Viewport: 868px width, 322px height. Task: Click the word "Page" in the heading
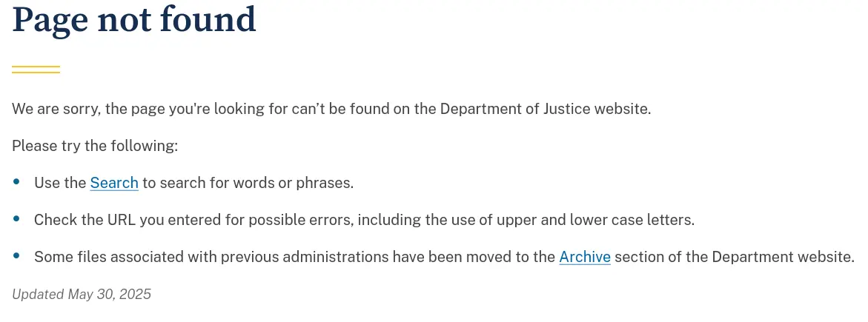tap(50, 21)
